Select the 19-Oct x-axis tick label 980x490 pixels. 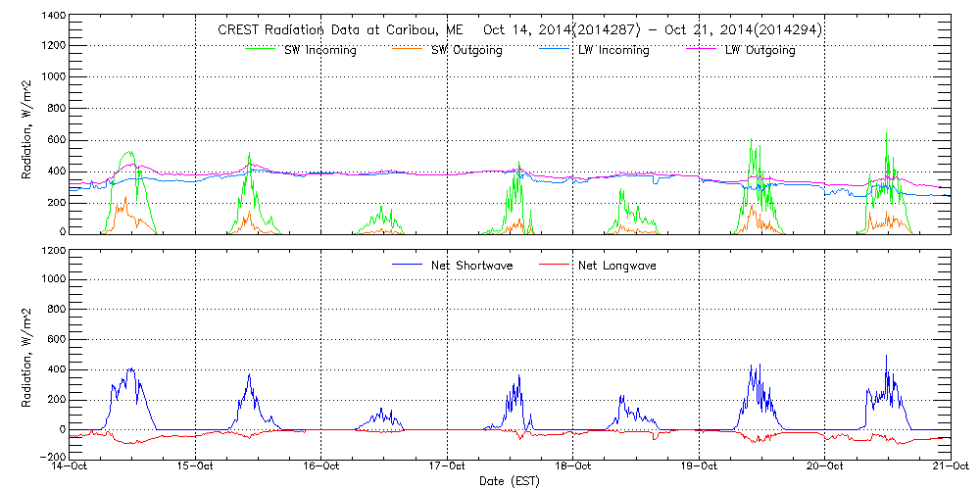(699, 467)
